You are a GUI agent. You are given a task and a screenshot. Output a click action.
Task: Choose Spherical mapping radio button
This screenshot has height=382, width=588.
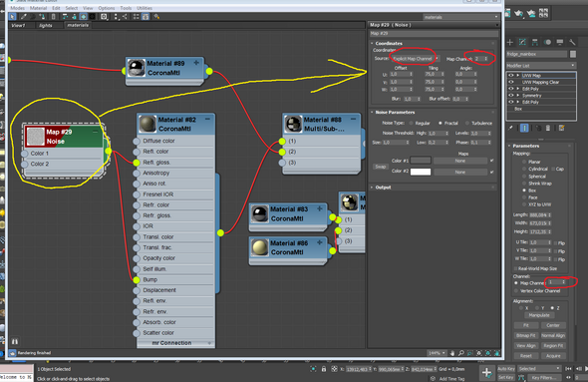[x=524, y=176]
